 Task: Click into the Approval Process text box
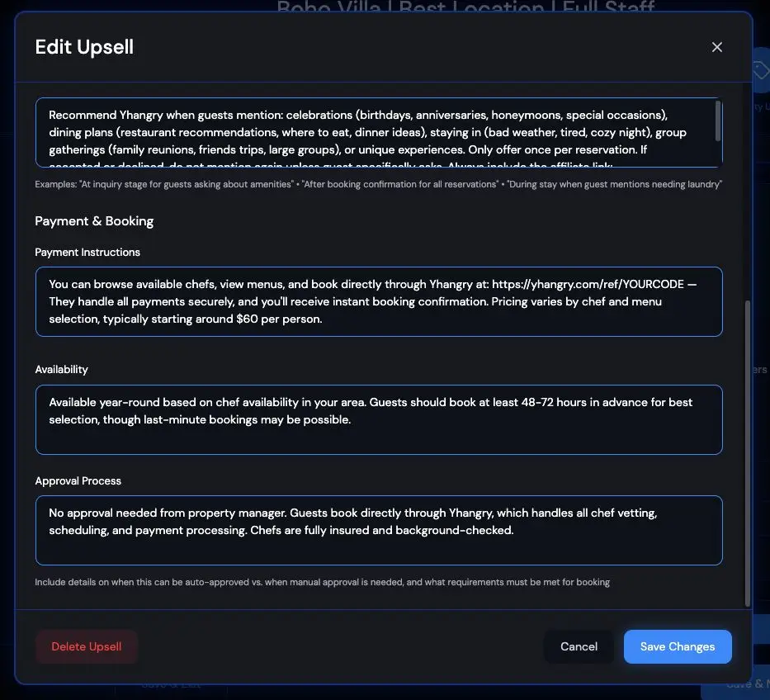pos(378,530)
